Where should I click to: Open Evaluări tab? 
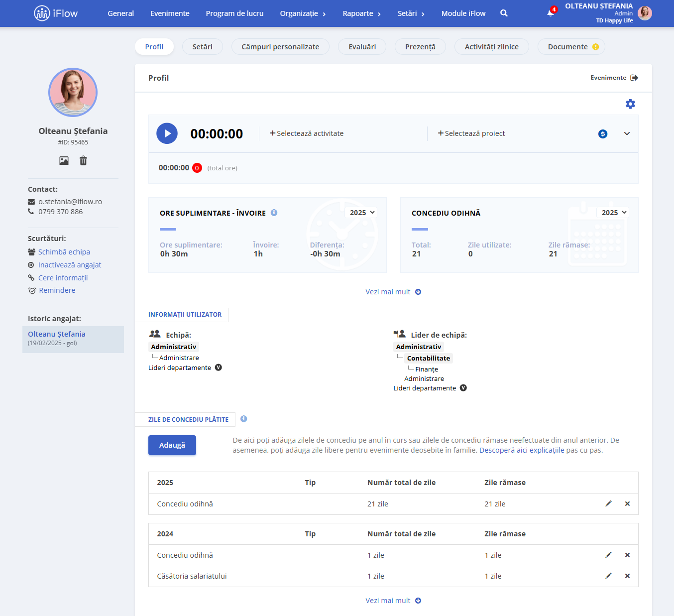click(x=362, y=47)
